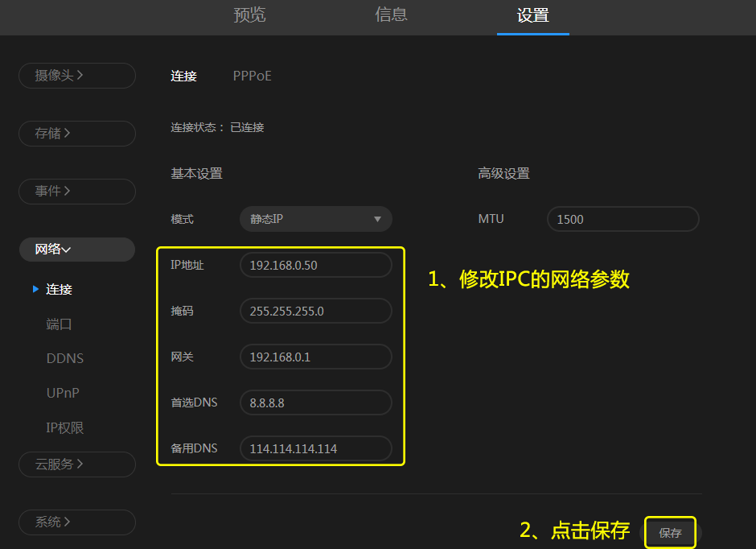Expand the 事件 settings section

76,191
